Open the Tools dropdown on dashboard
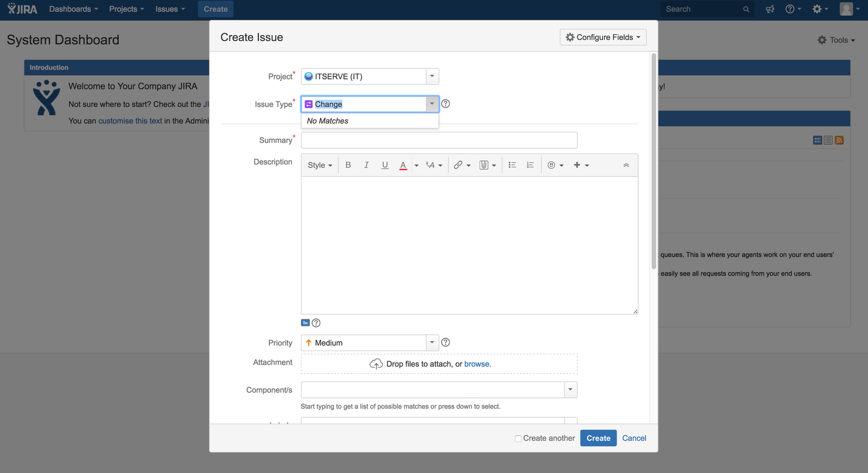This screenshot has height=473, width=868. click(x=836, y=40)
